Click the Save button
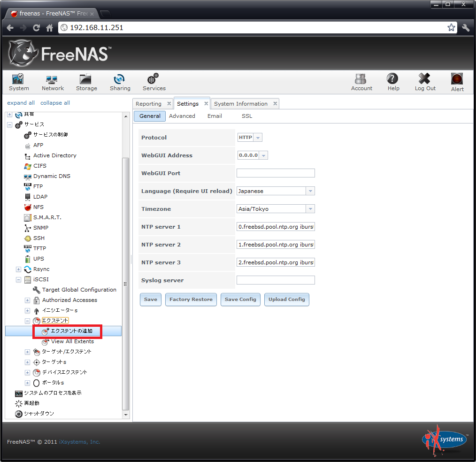This screenshot has width=476, height=462. (151, 299)
